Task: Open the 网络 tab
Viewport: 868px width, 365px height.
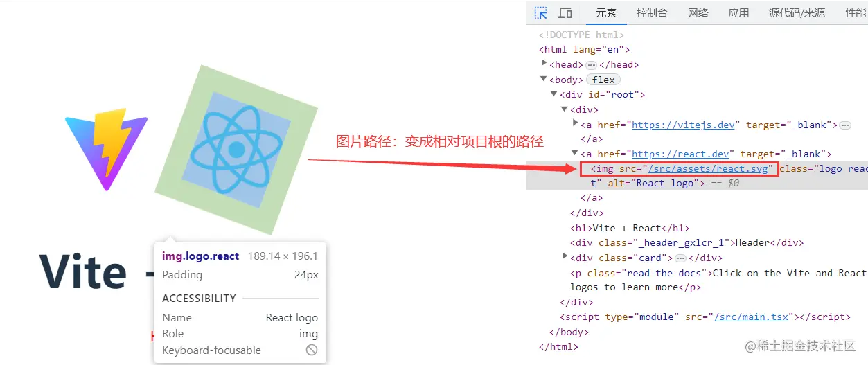Action: click(x=698, y=12)
